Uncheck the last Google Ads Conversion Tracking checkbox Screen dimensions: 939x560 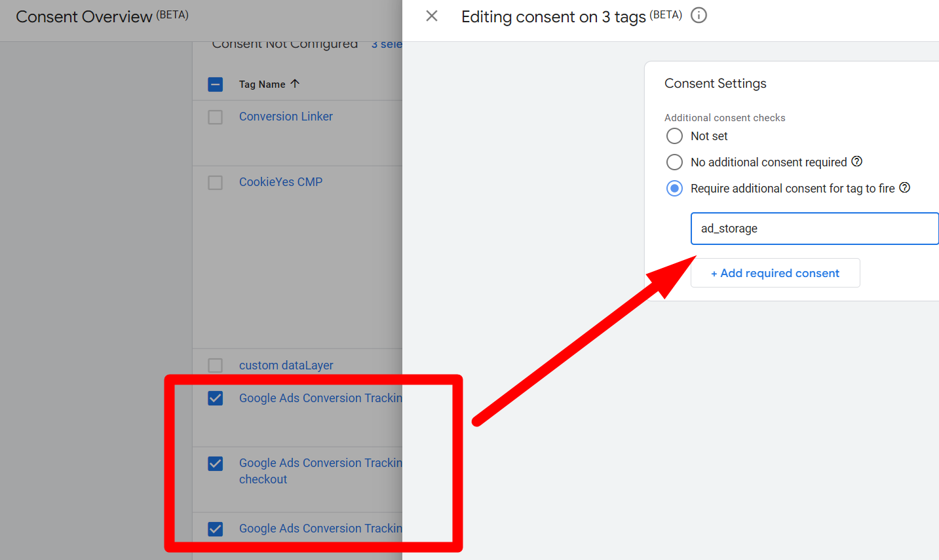pyautogui.click(x=215, y=529)
